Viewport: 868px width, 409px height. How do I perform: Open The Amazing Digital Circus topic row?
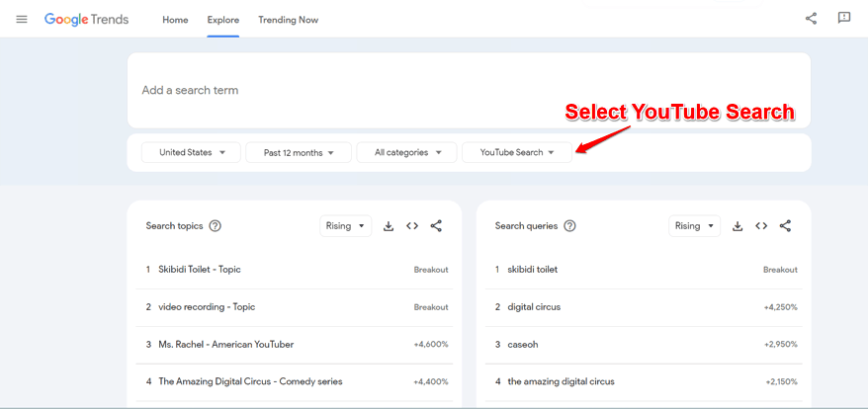pos(295,382)
